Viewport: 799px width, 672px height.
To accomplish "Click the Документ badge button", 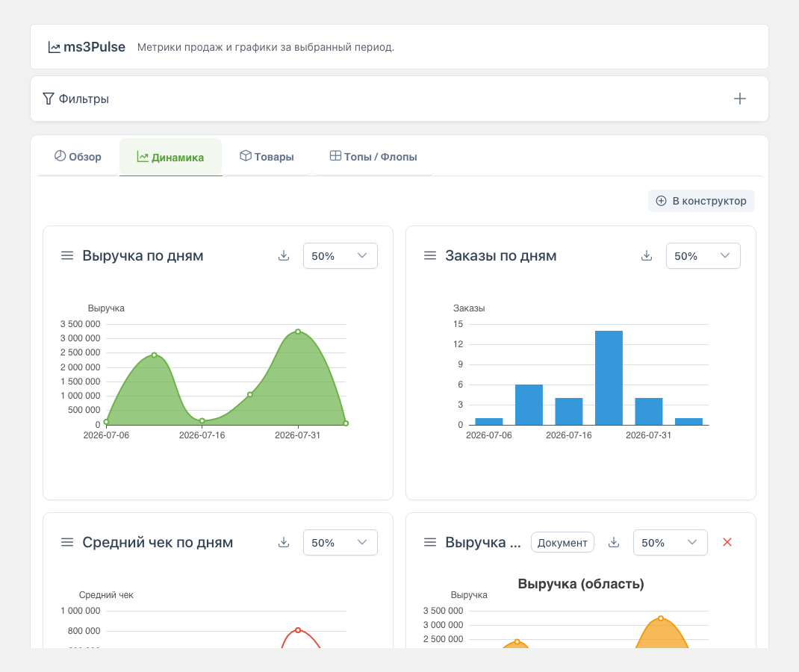I will [x=562, y=543].
